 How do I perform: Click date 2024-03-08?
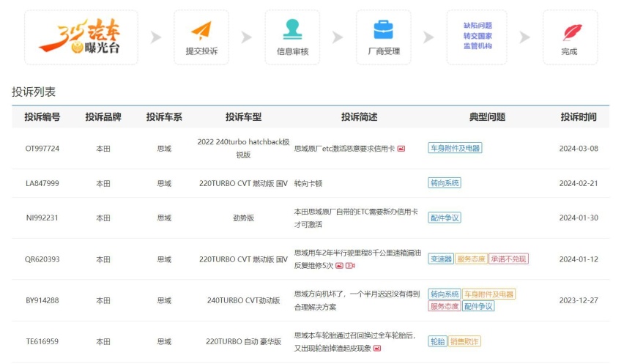coord(579,149)
